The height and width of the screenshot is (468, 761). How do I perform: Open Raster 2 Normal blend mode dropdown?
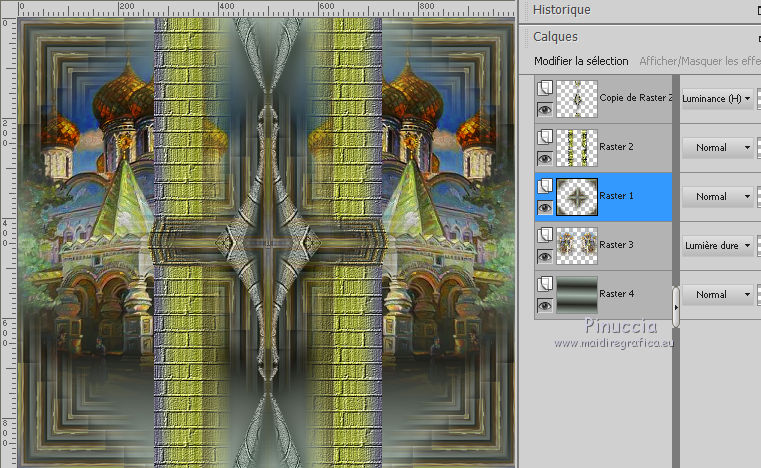717,148
